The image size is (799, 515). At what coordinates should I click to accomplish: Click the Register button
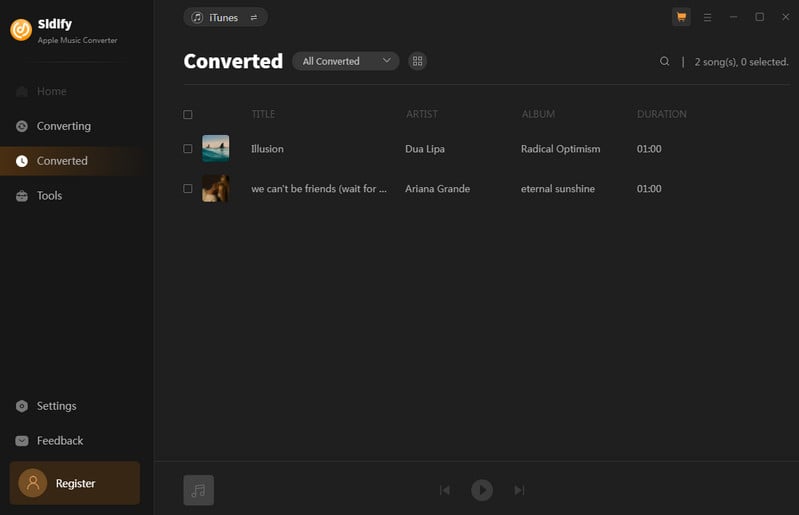pyautogui.click(x=74, y=483)
